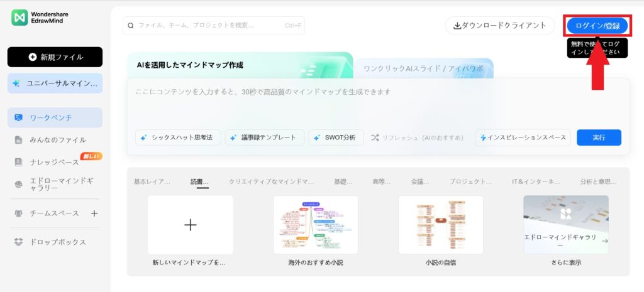The width and height of the screenshot is (644, 292).
Task: Click the みんなのファイル document icon
Action: [18, 140]
